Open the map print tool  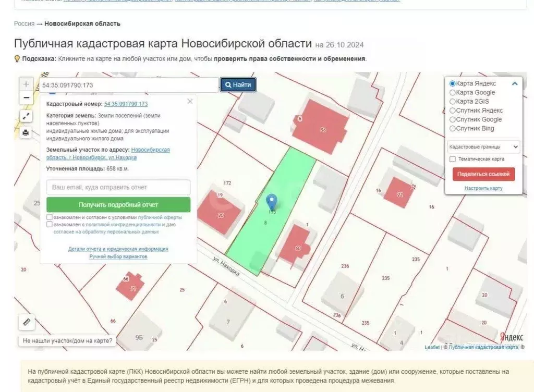click(26, 132)
